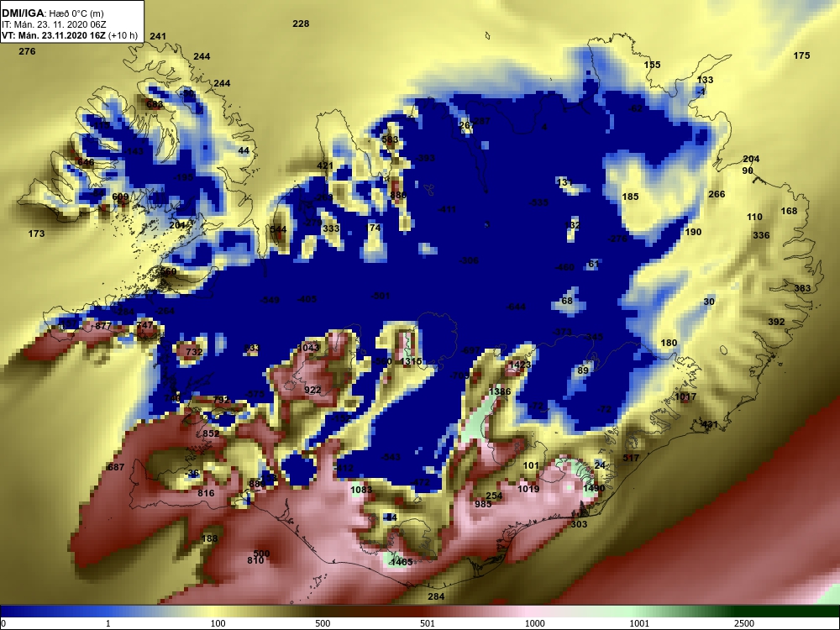Click the legend label '501'
The image size is (840, 630).
point(428,623)
